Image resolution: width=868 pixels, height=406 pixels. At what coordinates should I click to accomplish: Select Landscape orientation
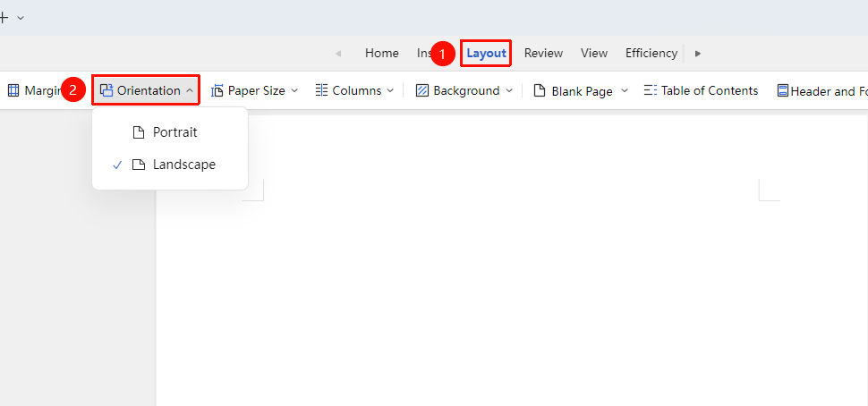click(x=170, y=165)
